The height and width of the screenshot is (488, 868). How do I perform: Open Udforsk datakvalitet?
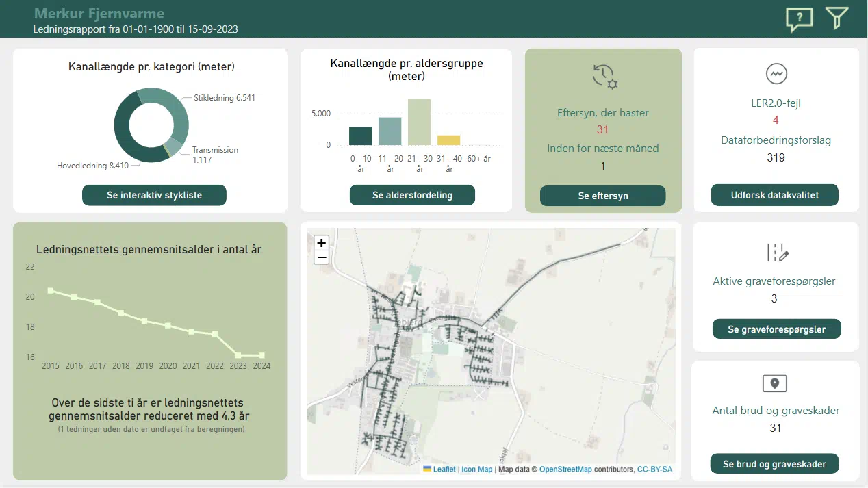(775, 195)
